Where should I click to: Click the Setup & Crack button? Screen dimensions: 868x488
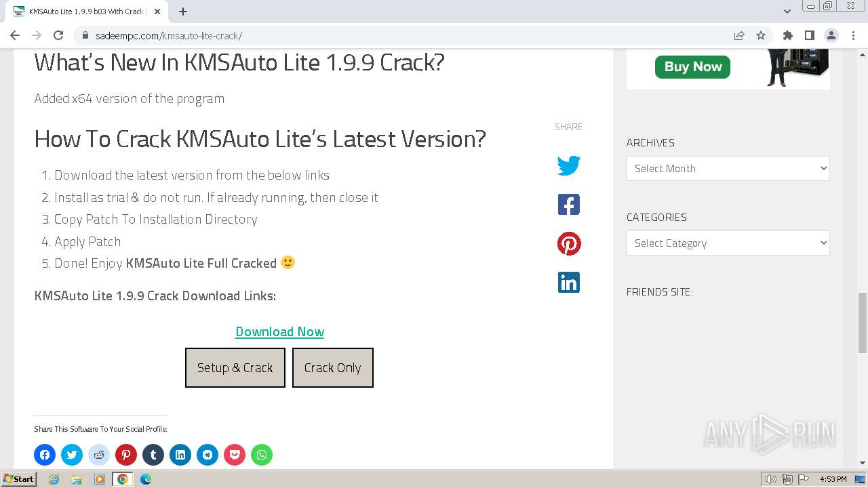(235, 367)
